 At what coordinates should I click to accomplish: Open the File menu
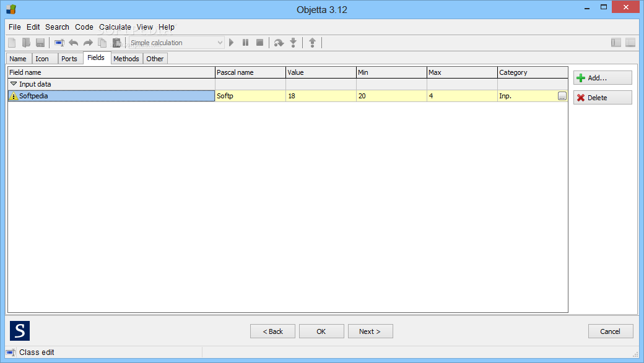pyautogui.click(x=15, y=27)
